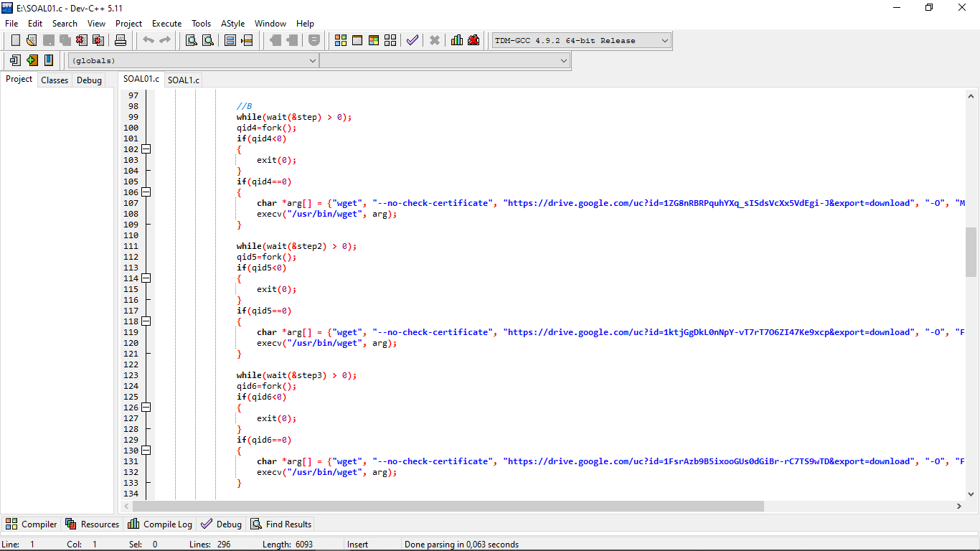Click the Save toolbar icon
The image size is (980, 551).
[48, 40]
